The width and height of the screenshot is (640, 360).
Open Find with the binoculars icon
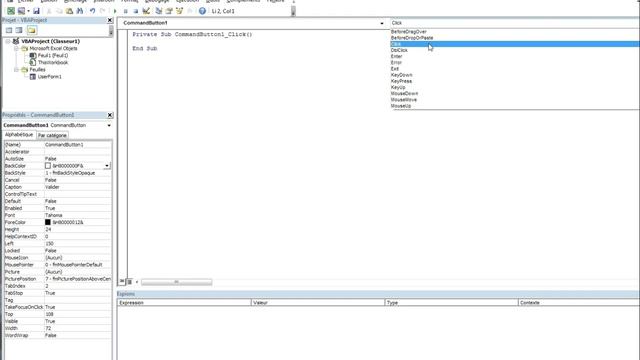coord(80,11)
